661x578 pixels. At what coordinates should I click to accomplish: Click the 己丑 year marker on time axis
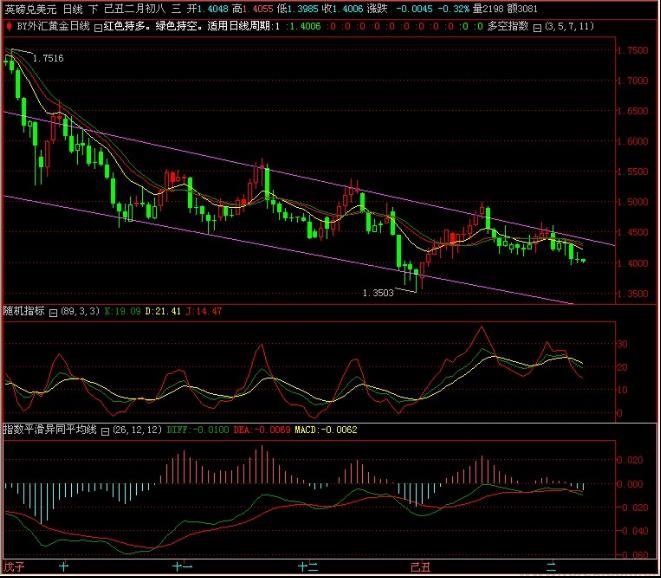420,566
